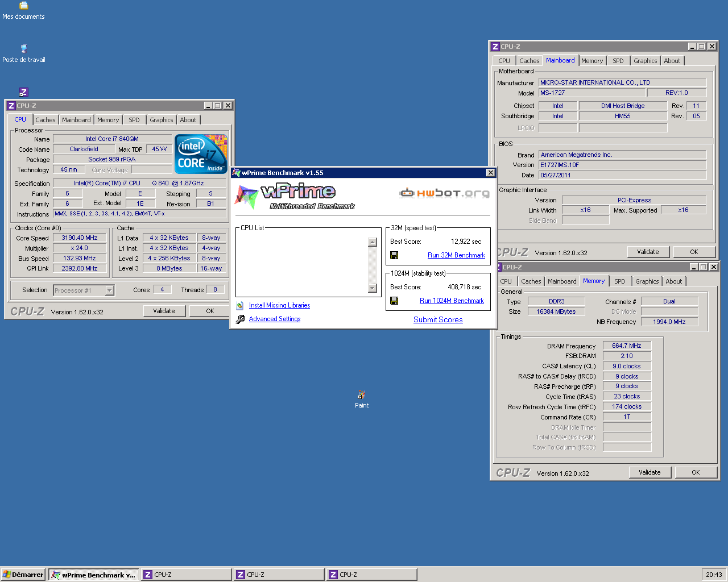Click the hwbot.org logo

[x=445, y=193]
